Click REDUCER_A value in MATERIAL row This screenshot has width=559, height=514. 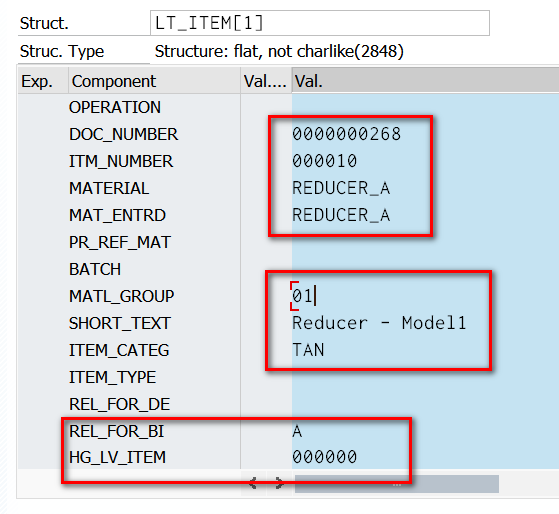coord(341,189)
